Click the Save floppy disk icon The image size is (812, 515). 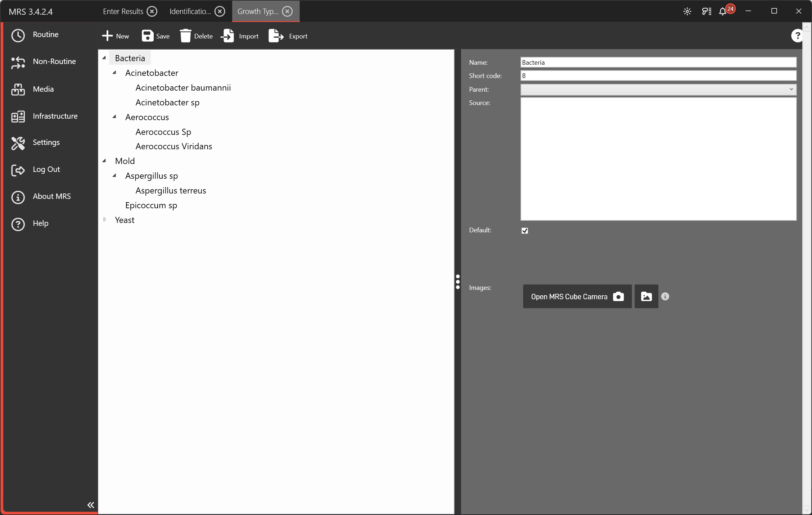(x=147, y=36)
